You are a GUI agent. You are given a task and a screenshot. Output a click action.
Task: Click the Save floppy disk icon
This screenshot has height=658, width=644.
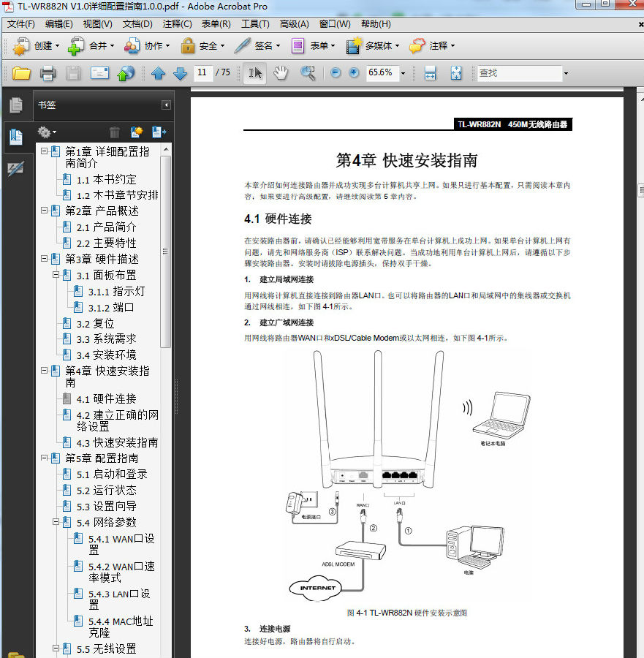click(x=73, y=73)
